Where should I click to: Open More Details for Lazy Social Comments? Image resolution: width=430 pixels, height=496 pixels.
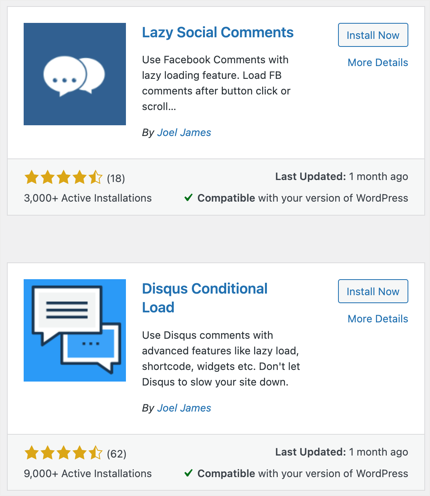point(378,62)
